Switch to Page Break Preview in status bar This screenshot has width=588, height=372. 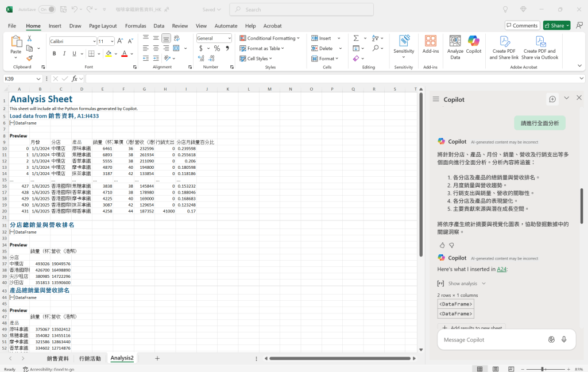[x=511, y=369]
